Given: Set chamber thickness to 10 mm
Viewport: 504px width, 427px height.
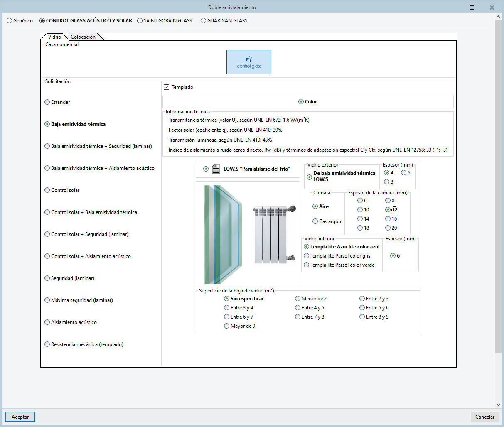Looking at the screenshot, I should click(x=363, y=210).
